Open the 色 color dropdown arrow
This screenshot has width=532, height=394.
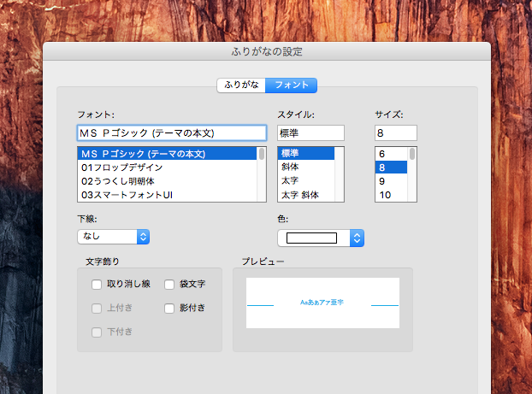[357, 238]
